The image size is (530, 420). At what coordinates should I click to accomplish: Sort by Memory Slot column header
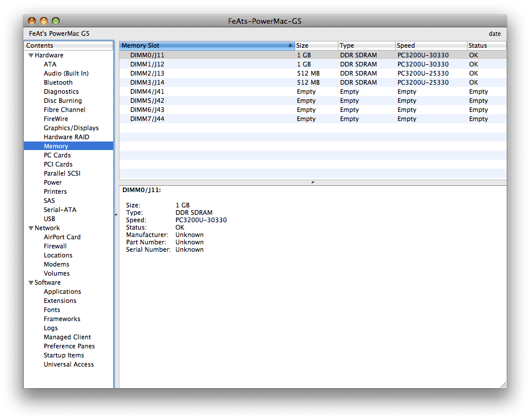click(206, 45)
